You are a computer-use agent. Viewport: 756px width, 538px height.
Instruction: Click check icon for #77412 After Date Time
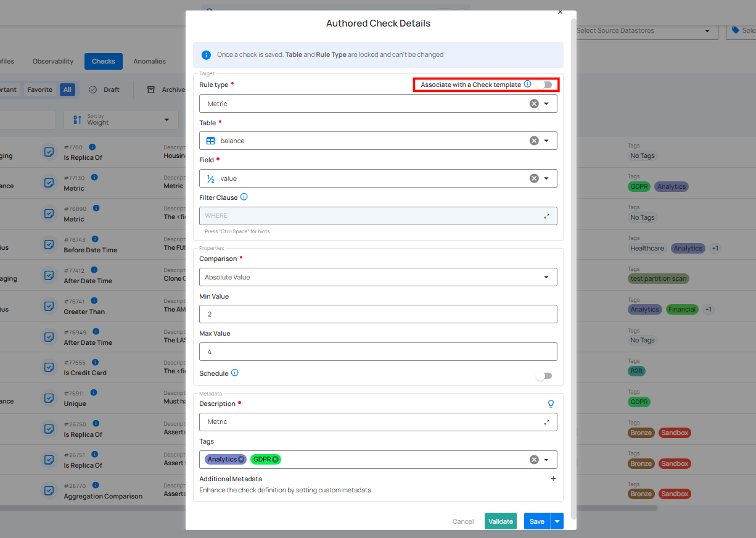(x=49, y=275)
